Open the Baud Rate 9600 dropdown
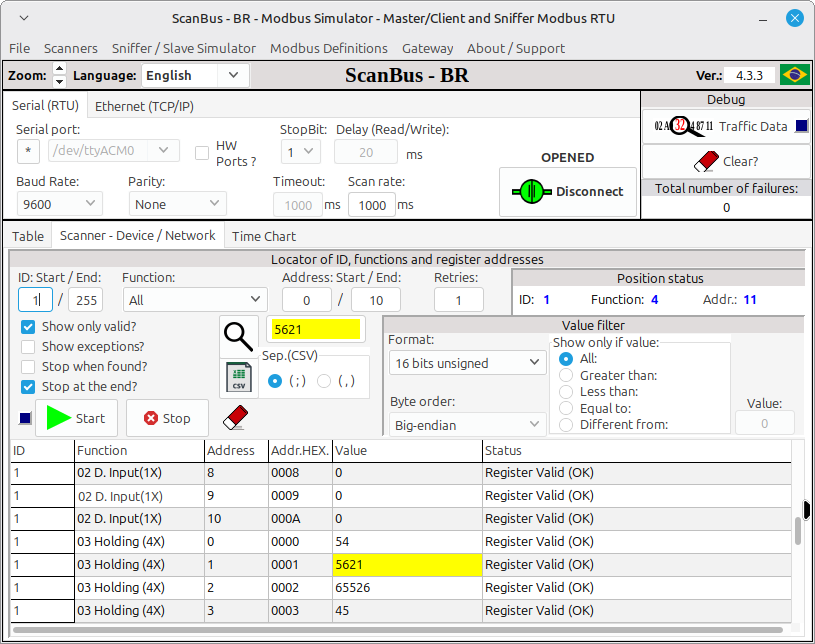Image resolution: width=815 pixels, height=644 pixels. coord(59,204)
